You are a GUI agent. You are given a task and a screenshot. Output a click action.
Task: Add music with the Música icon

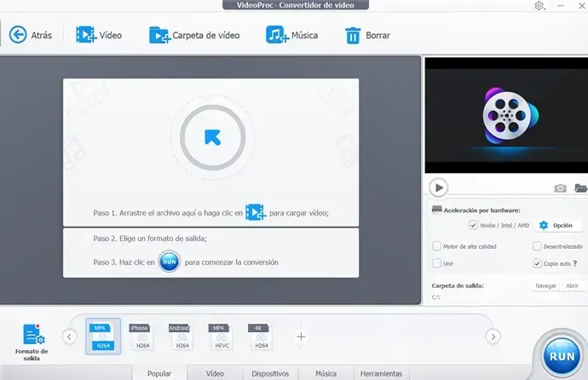pos(277,35)
